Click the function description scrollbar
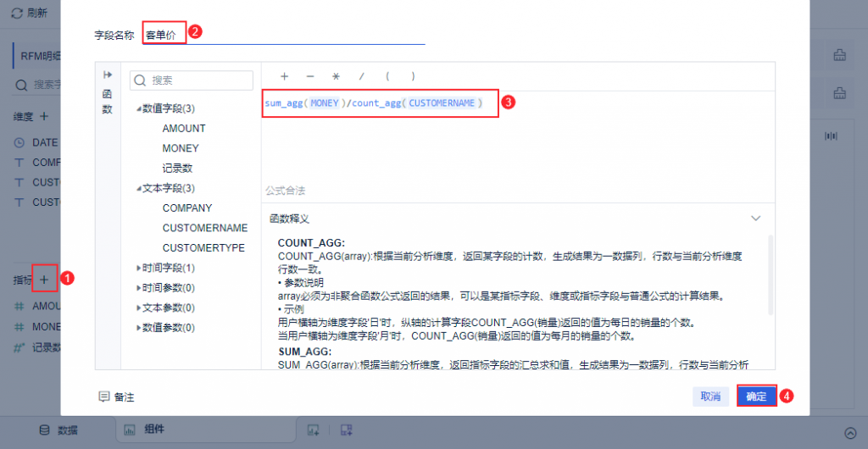This screenshot has width=868, height=449. pos(771,274)
